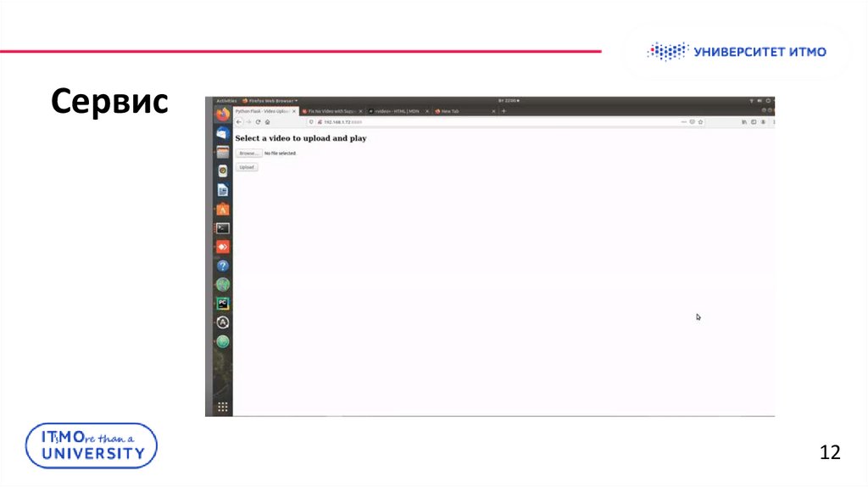The height and width of the screenshot is (487, 868).
Task: Click the Select a video to upload heading
Action: point(301,138)
